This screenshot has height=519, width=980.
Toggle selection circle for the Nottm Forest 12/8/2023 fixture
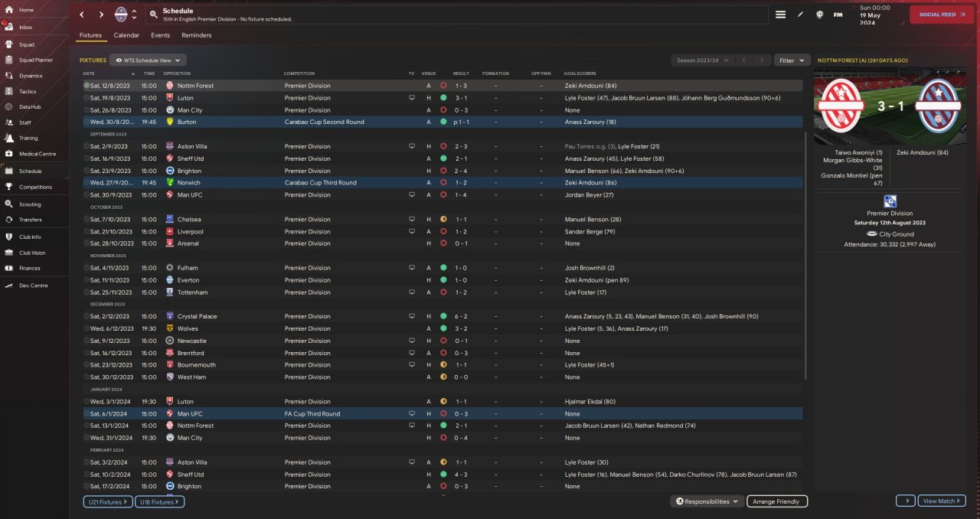coord(87,86)
